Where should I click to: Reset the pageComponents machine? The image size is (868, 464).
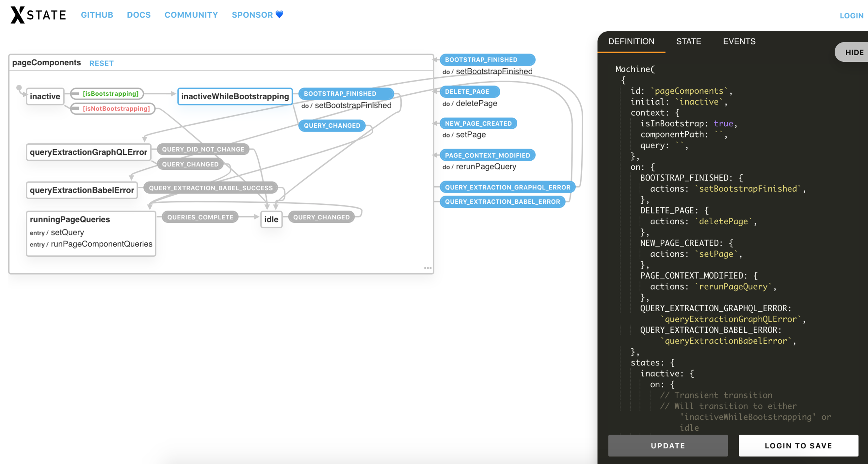tap(101, 63)
